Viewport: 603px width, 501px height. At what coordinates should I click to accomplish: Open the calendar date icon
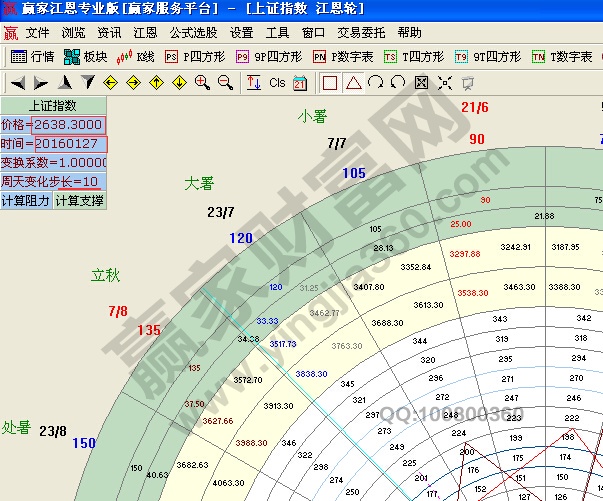(x=299, y=82)
